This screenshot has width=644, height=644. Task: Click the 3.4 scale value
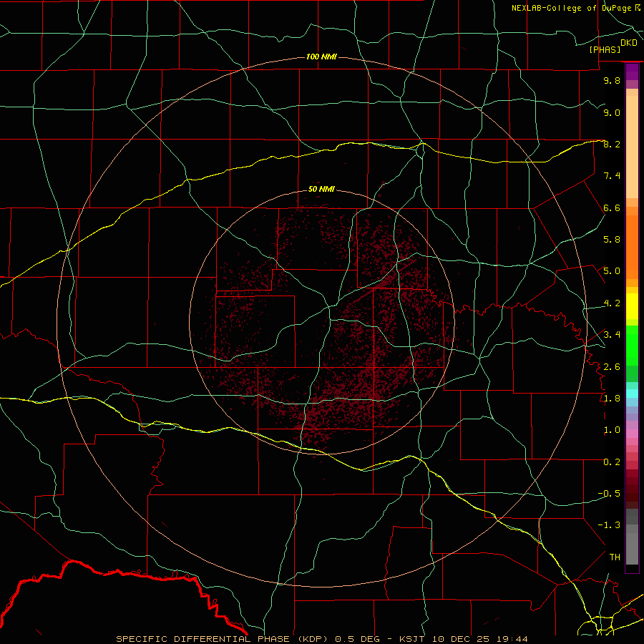click(612, 335)
